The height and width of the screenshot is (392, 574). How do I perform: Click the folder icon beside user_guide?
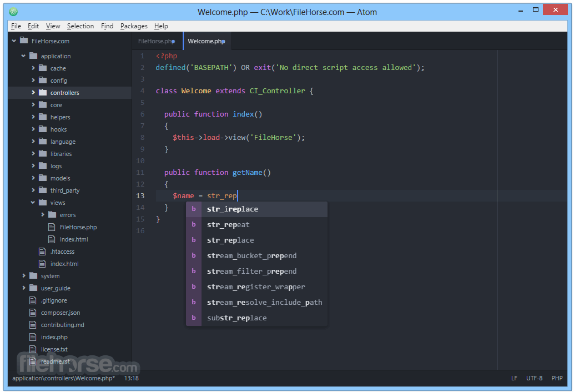[33, 288]
